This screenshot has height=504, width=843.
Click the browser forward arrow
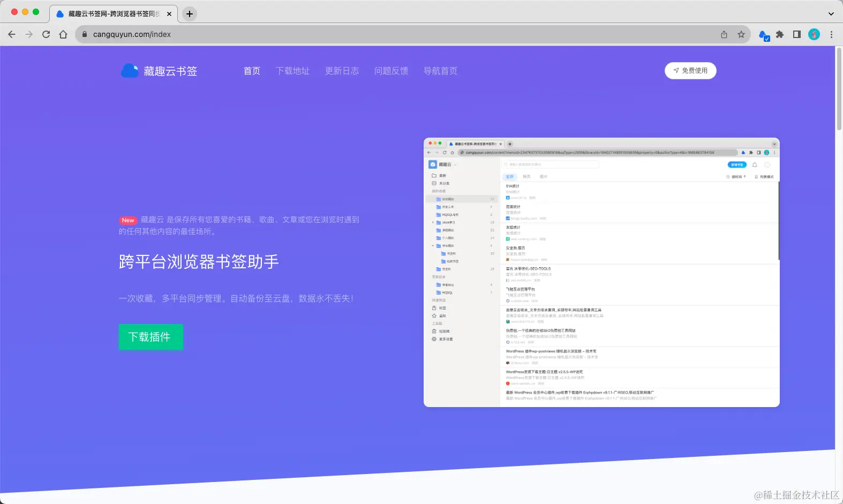coord(29,34)
